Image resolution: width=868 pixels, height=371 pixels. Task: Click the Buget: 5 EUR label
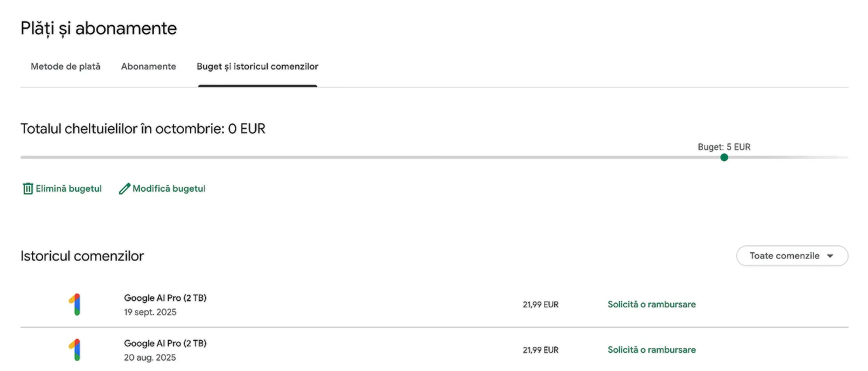[x=724, y=147]
